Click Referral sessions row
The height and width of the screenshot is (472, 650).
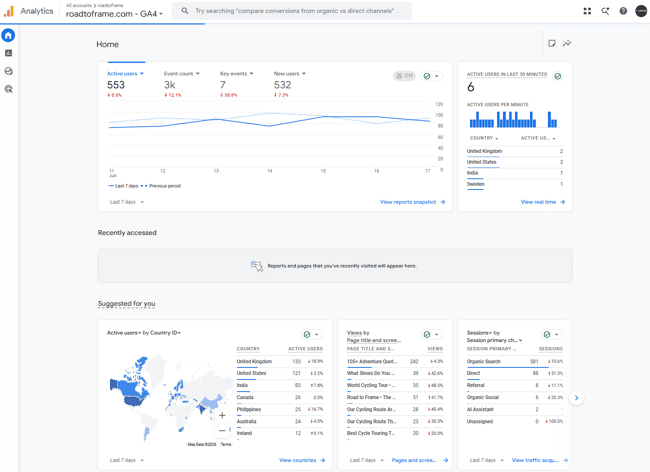tap(515, 385)
